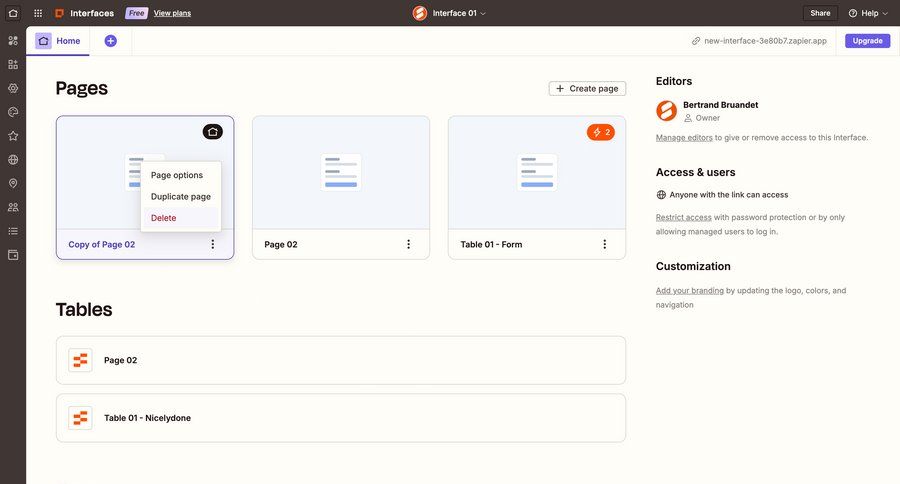Expand the Help dropdown chevron
The height and width of the screenshot is (484, 900).
[885, 13]
